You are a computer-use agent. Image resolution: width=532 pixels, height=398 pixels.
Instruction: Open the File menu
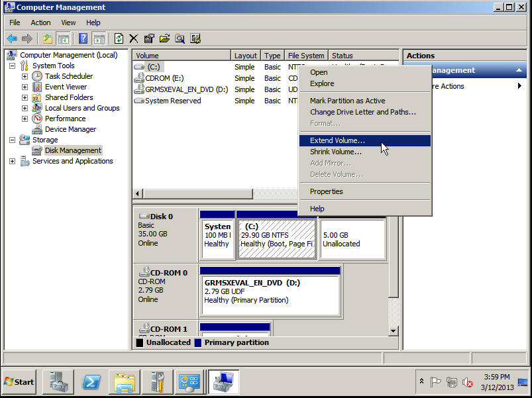point(15,23)
